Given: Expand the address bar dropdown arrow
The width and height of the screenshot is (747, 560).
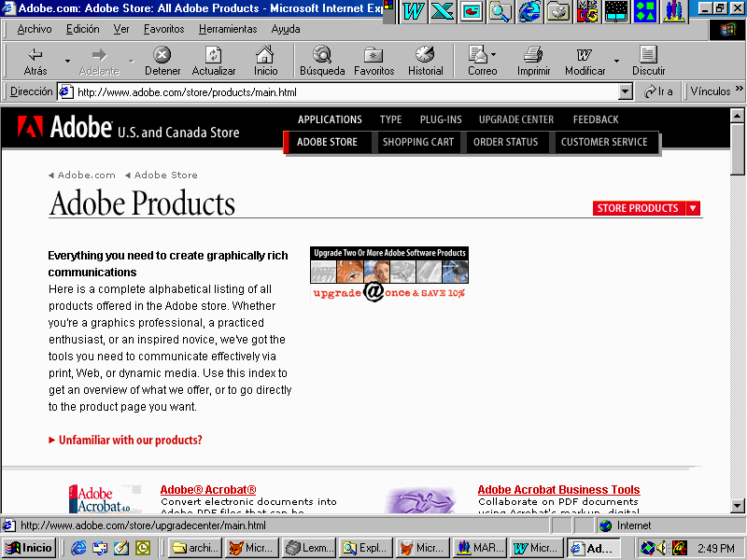Looking at the screenshot, I should coord(626,91).
